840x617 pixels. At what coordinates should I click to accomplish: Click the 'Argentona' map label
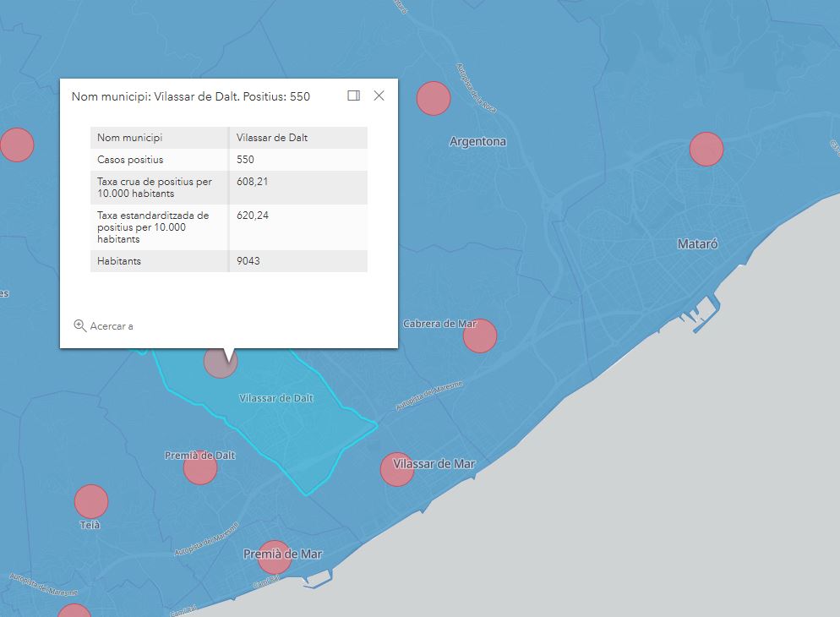[x=477, y=141]
